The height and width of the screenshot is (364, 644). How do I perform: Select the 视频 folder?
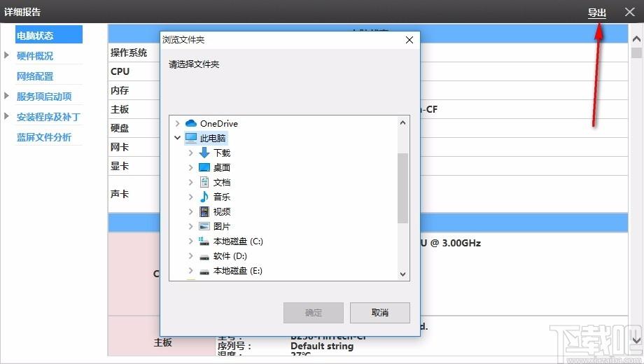222,211
